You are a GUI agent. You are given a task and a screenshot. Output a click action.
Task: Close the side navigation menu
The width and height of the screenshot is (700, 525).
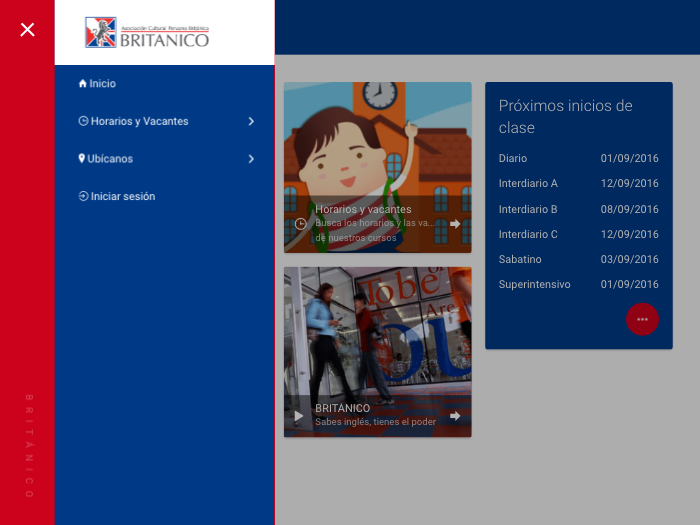click(27, 29)
